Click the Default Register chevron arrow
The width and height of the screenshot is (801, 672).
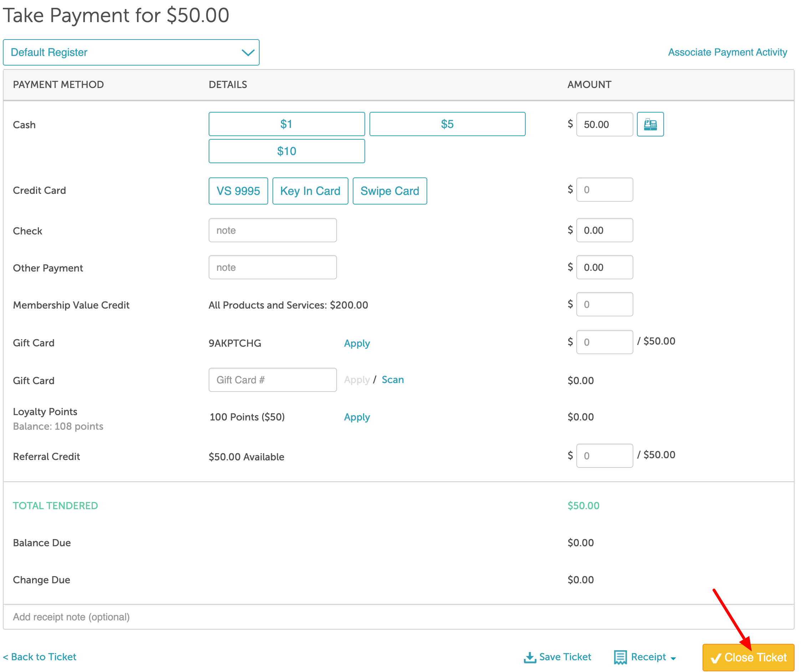click(x=248, y=53)
